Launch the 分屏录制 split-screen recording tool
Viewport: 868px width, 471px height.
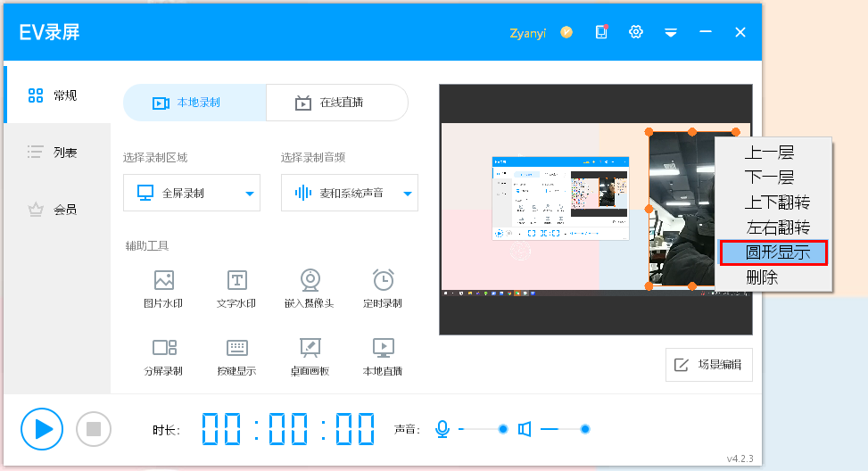(x=163, y=356)
